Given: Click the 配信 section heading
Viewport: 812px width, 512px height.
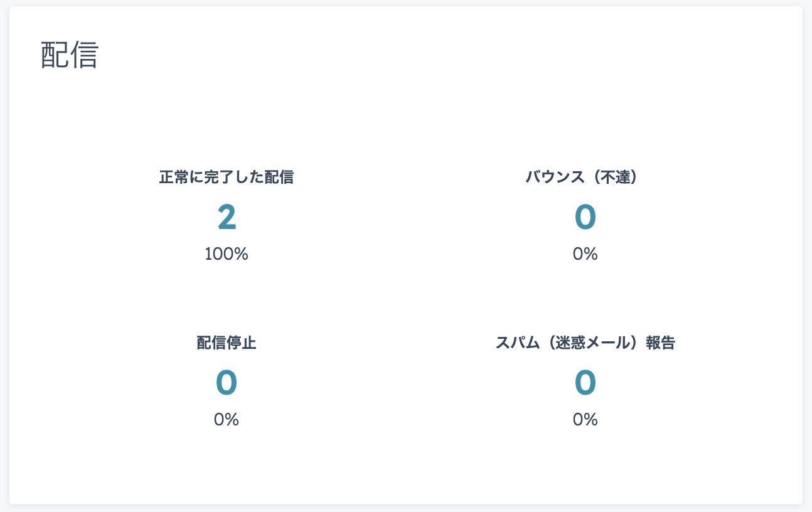Looking at the screenshot, I should (70, 56).
